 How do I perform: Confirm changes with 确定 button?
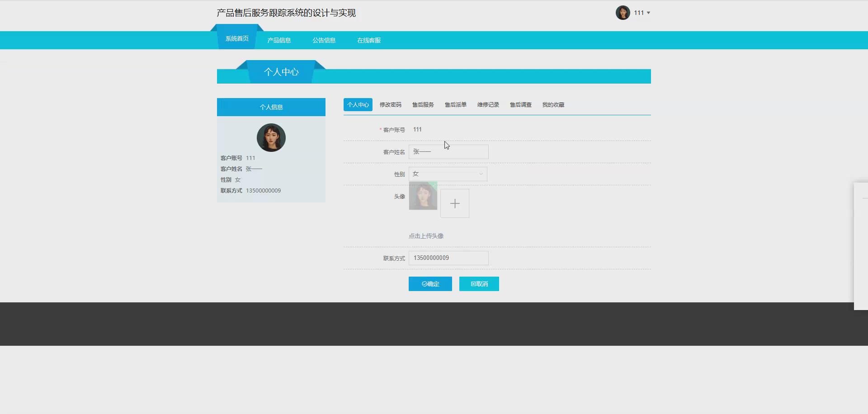[x=430, y=284]
